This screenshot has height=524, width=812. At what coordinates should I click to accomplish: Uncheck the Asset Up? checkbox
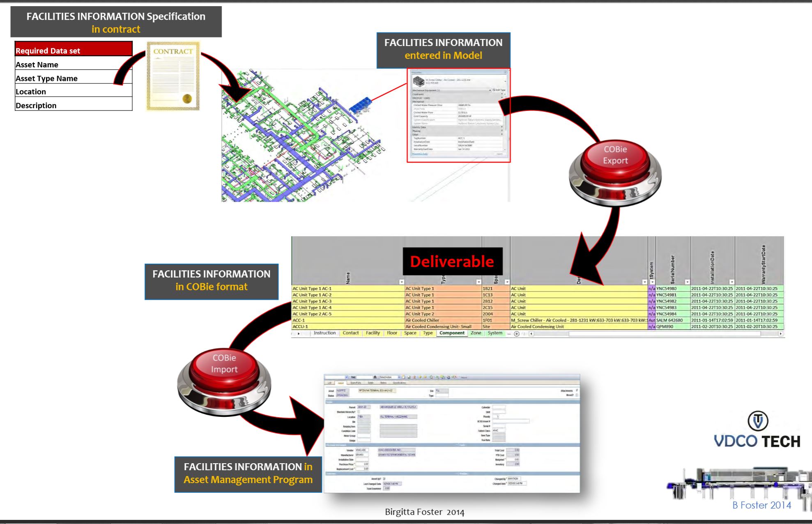click(384, 479)
